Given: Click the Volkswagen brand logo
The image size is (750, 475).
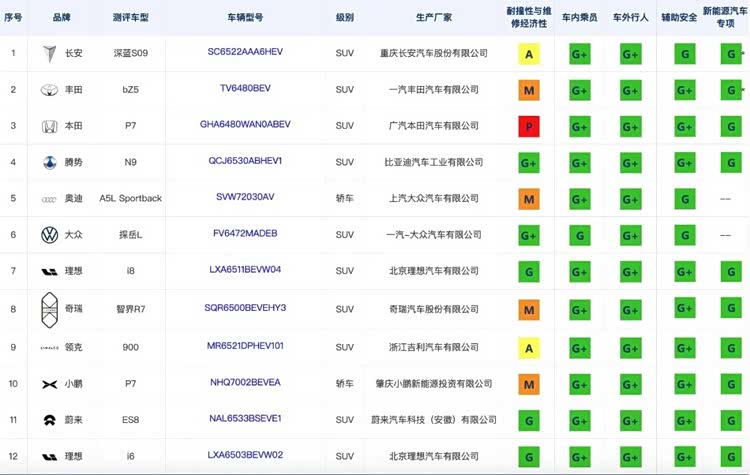Looking at the screenshot, I should tap(49, 235).
